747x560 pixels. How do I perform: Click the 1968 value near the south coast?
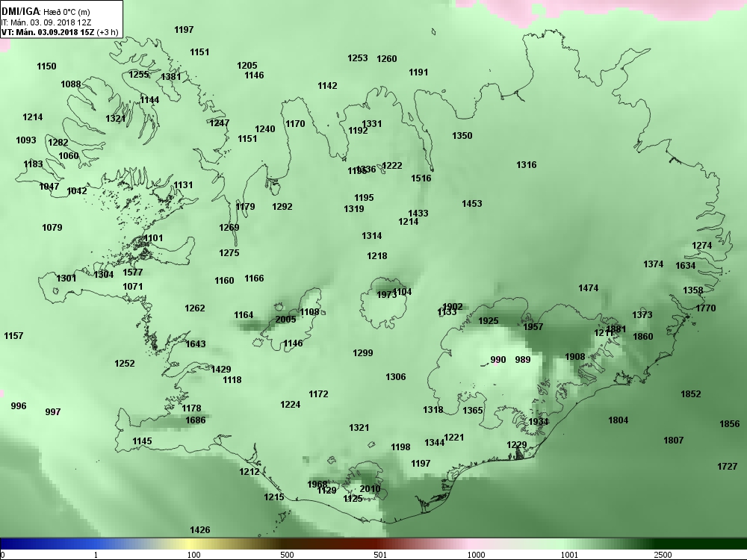pyautogui.click(x=317, y=485)
